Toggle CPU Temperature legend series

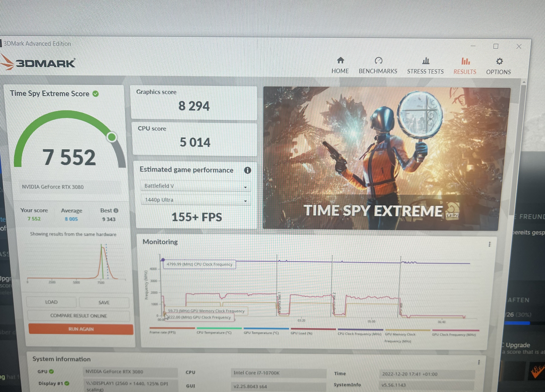pyautogui.click(x=214, y=332)
